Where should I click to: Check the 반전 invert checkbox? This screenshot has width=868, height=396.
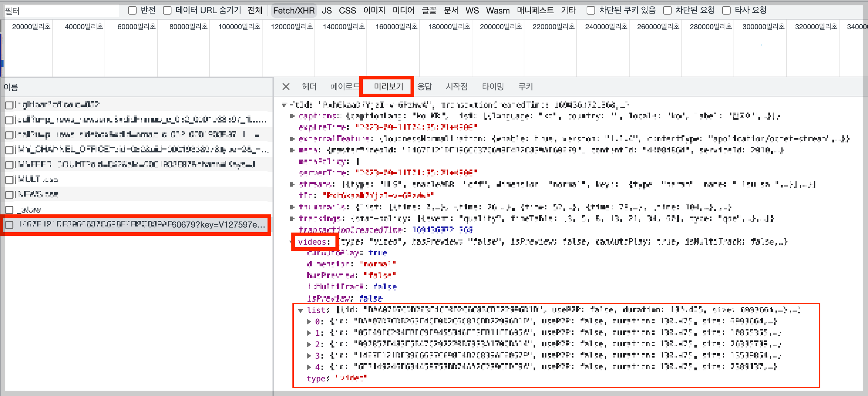pos(132,10)
